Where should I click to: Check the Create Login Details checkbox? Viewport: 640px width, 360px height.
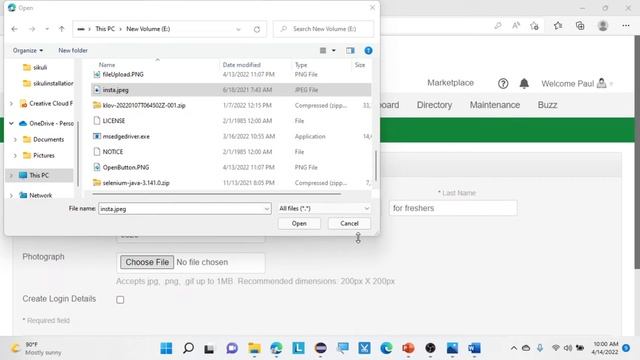[120, 300]
